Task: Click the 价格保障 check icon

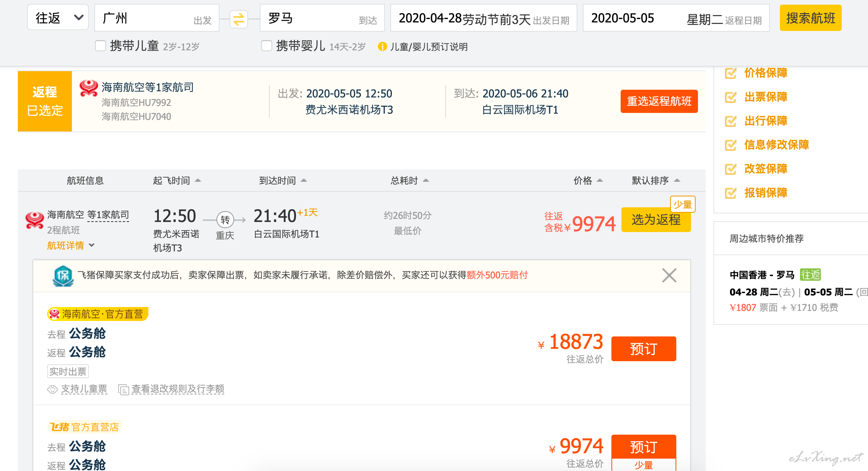Action: pyautogui.click(x=730, y=73)
